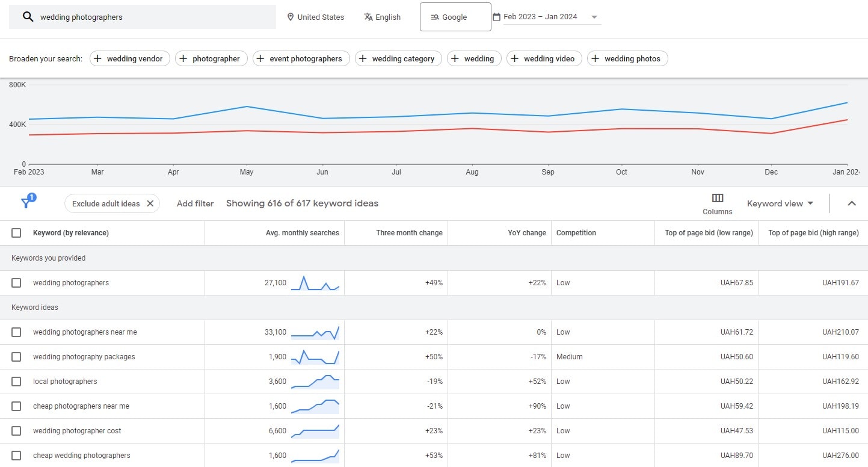
Task: Sort by Three month change column
Action: click(409, 233)
